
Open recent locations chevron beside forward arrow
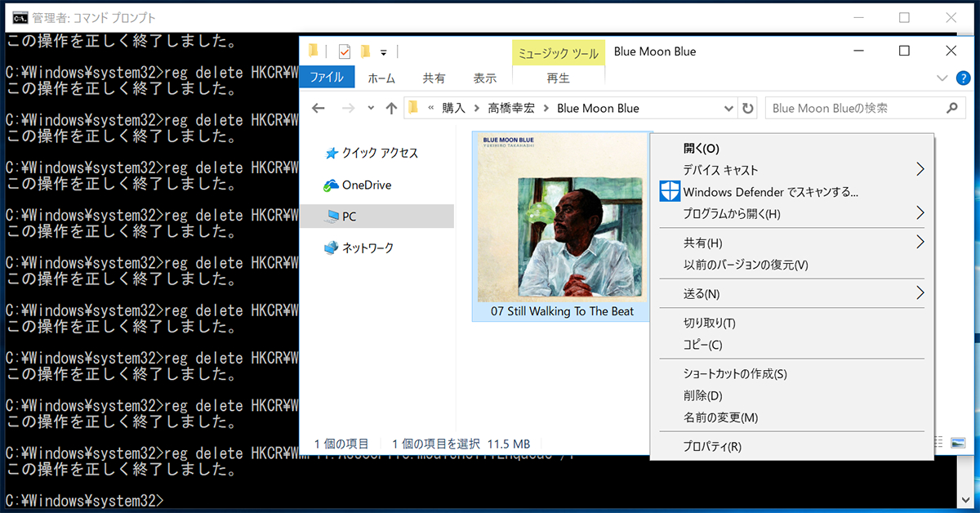click(370, 107)
